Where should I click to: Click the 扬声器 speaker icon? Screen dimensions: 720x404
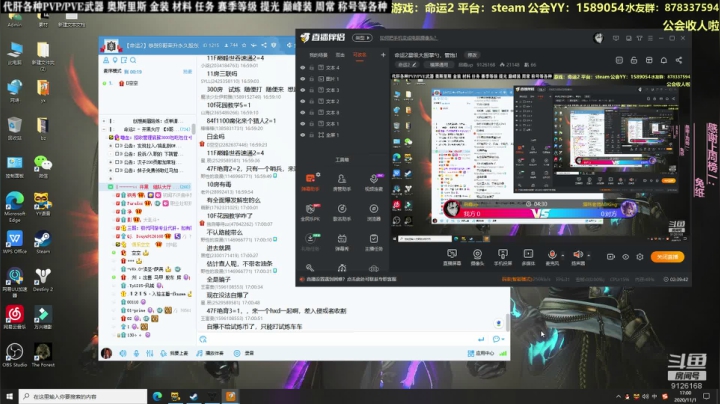click(578, 254)
